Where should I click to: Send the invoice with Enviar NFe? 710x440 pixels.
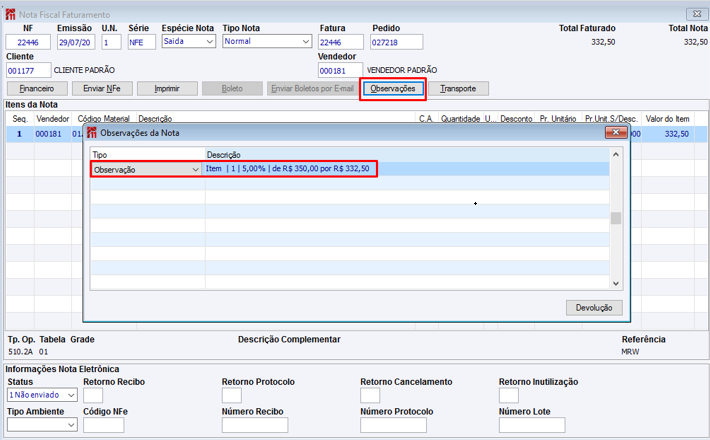click(x=102, y=88)
